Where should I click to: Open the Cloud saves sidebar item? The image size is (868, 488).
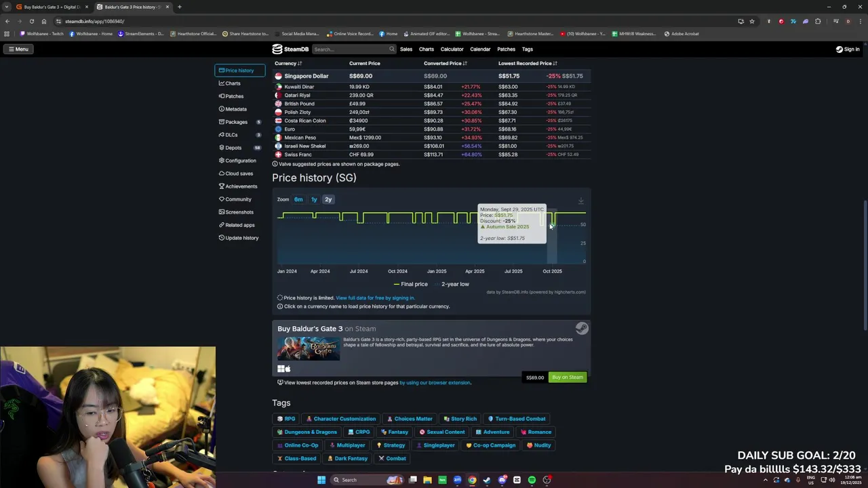pos(235,174)
